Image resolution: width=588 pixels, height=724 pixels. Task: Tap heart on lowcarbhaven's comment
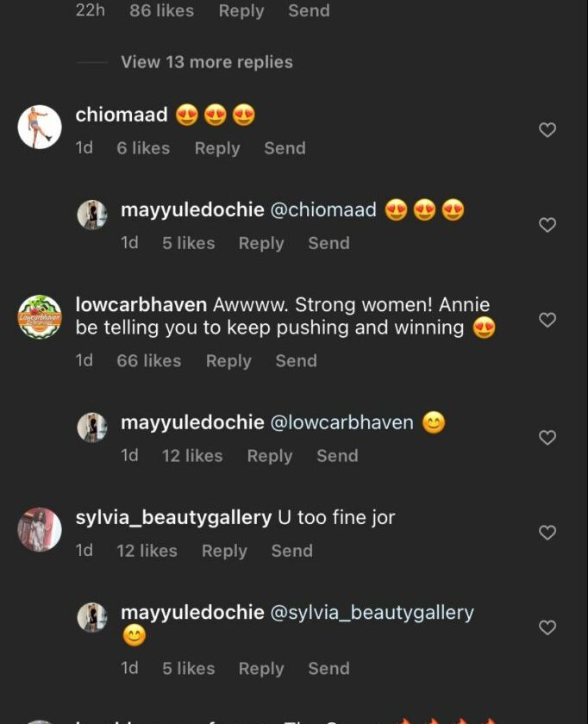click(x=547, y=320)
